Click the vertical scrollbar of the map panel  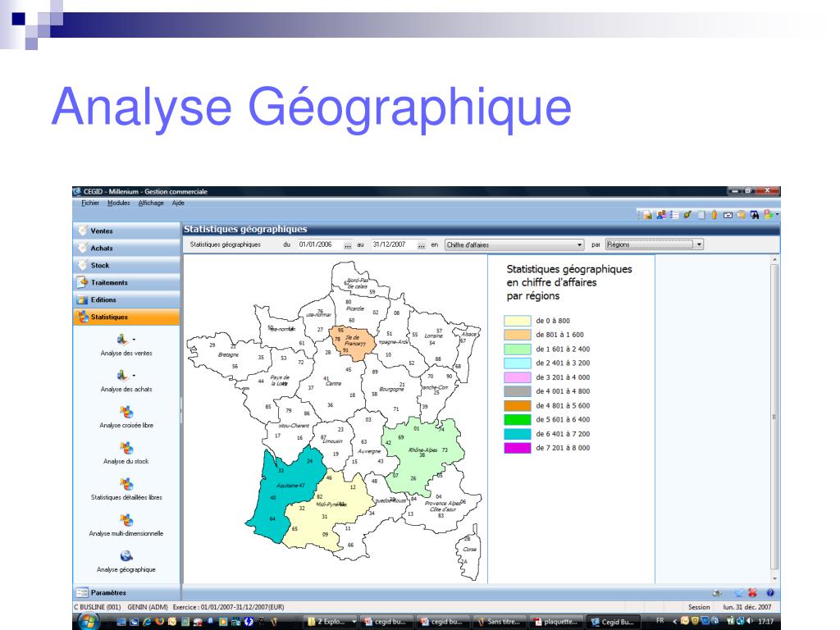pyautogui.click(x=774, y=418)
